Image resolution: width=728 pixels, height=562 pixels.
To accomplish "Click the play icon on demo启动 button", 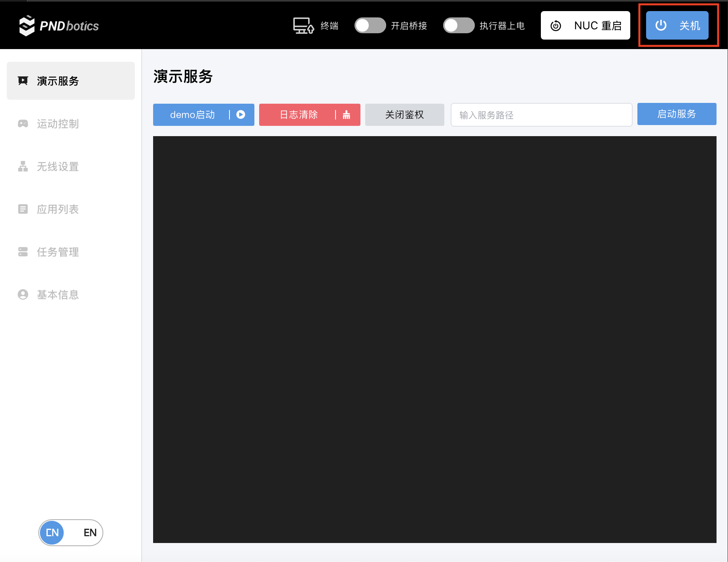I will (x=240, y=114).
